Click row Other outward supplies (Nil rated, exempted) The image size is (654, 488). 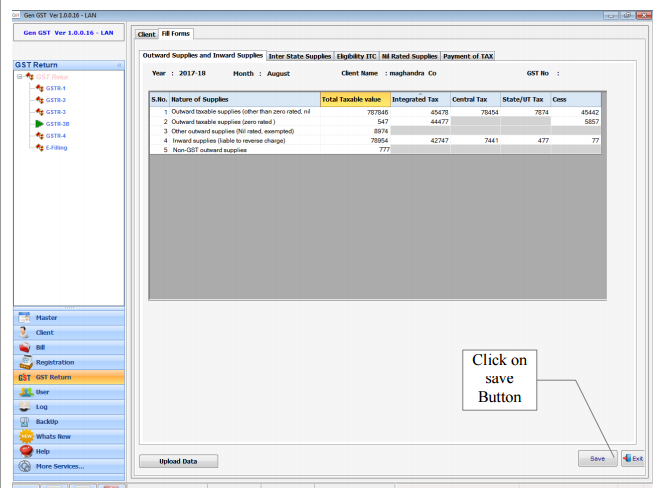pos(375,131)
